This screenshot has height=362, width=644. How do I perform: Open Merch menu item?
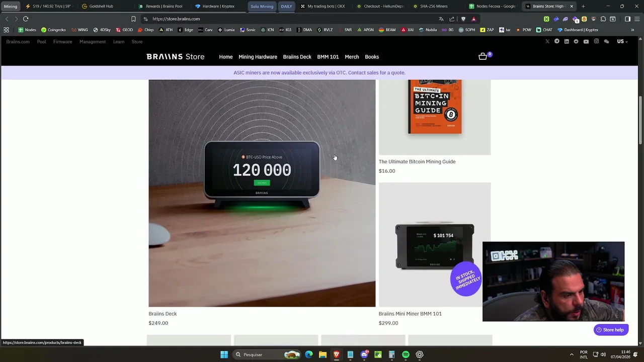tap(352, 57)
